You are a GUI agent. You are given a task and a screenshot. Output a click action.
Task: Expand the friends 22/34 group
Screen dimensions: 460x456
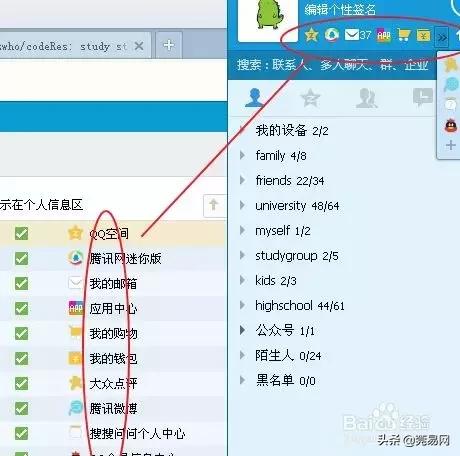tap(242, 180)
